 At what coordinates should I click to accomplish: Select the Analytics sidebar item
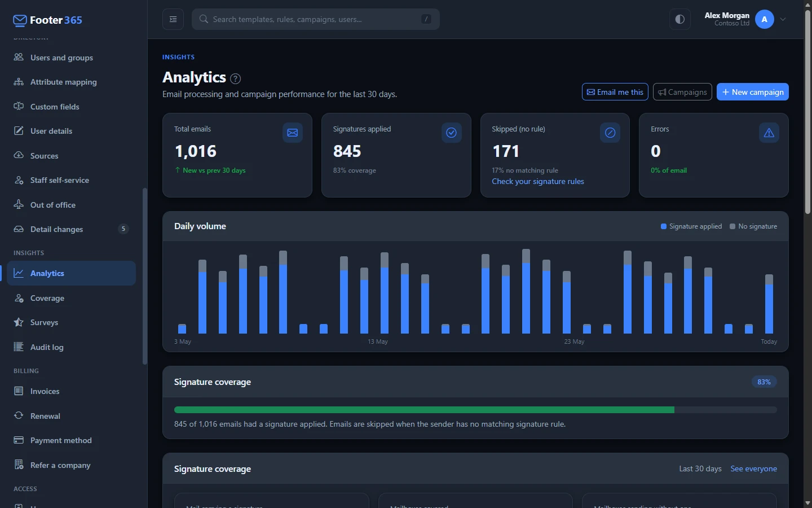point(72,273)
